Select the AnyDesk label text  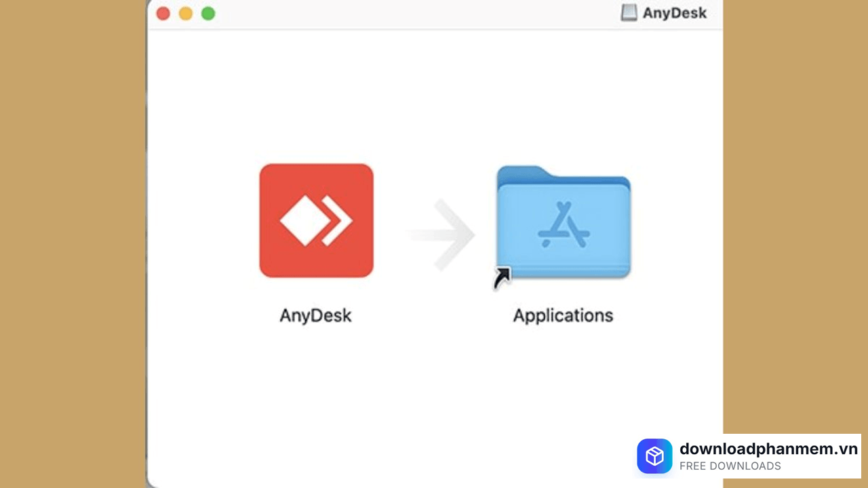(x=315, y=315)
